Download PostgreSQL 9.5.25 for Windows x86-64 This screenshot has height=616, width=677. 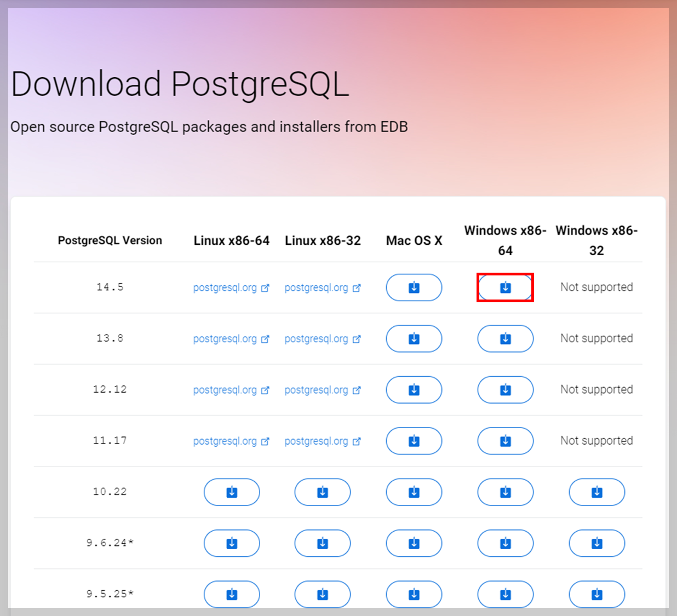pyautogui.click(x=505, y=594)
